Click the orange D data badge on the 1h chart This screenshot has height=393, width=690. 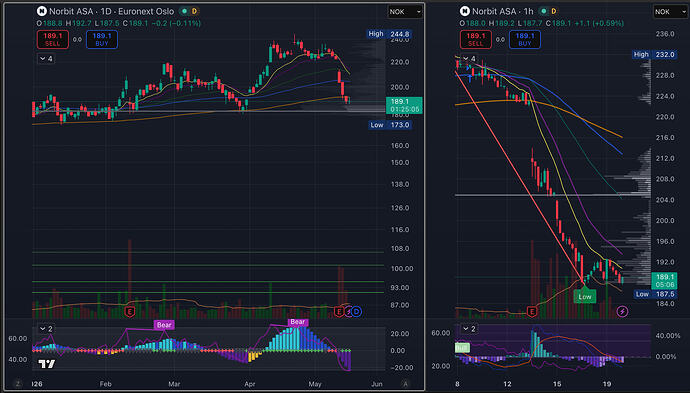(x=554, y=11)
